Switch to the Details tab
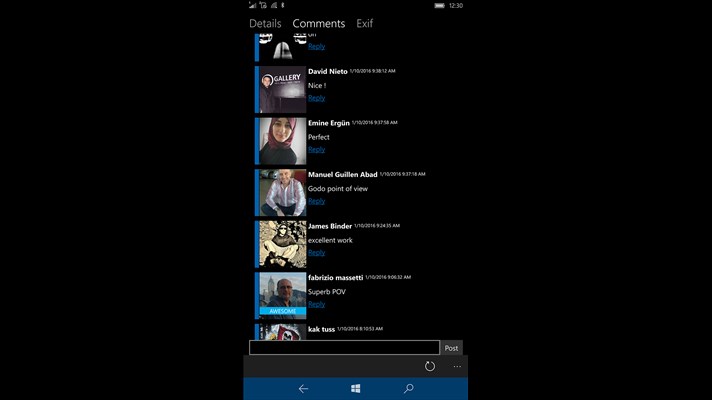The image size is (712, 400). click(265, 24)
